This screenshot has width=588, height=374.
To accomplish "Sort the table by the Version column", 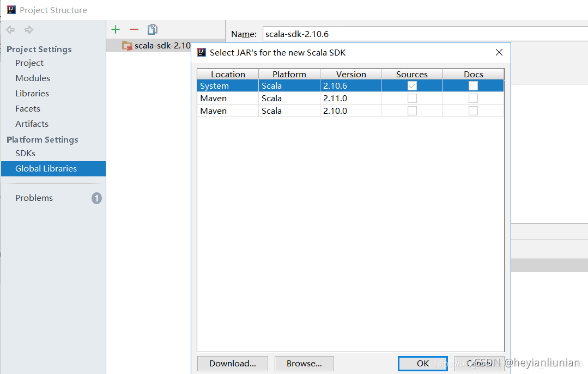I will [x=350, y=74].
